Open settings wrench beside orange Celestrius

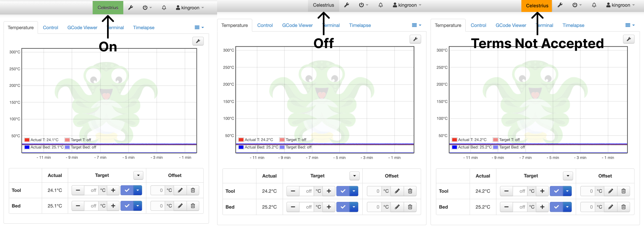pyautogui.click(x=560, y=5)
